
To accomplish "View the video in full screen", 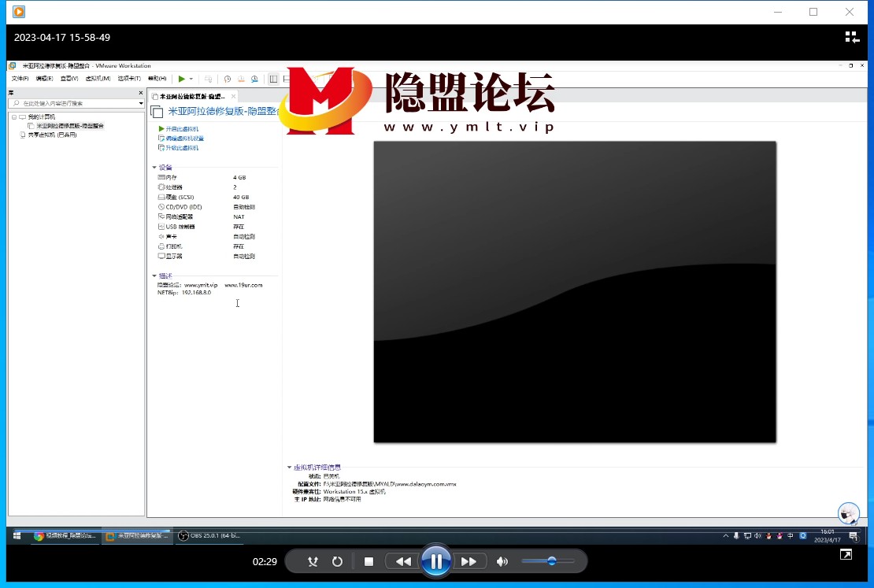I will (x=846, y=554).
